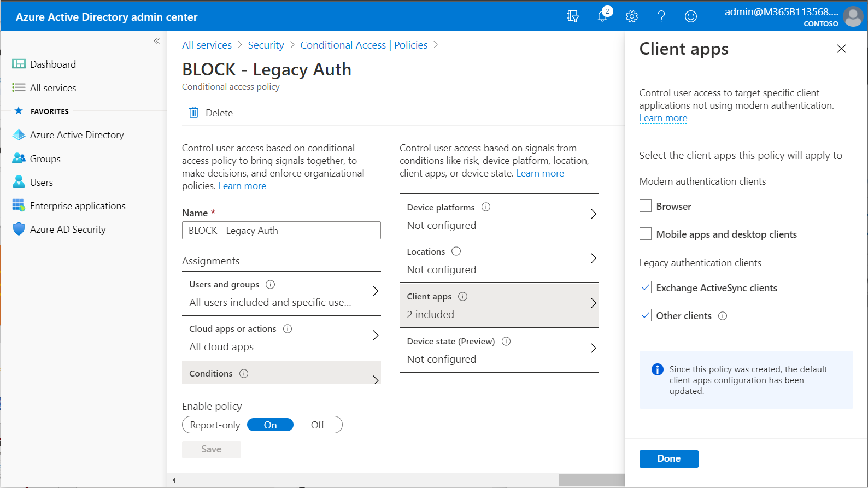Open Enterprise applications menu item
The image size is (868, 488).
(x=78, y=205)
